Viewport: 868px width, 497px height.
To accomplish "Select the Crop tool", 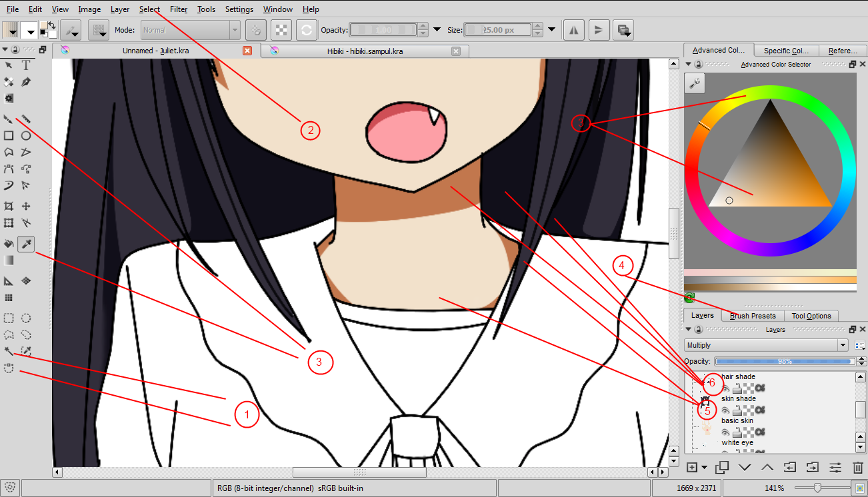I will tap(9, 207).
